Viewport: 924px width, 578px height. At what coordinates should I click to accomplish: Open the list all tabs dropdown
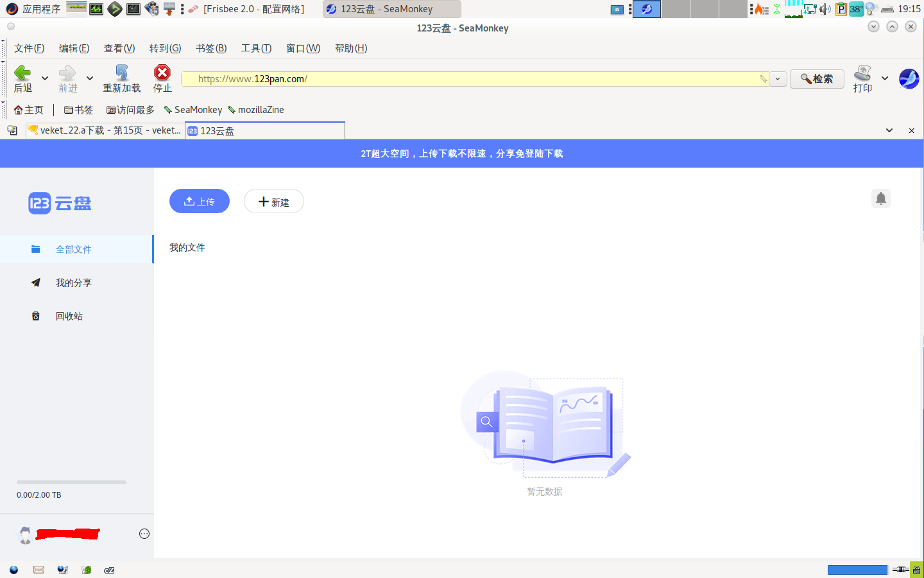889,130
